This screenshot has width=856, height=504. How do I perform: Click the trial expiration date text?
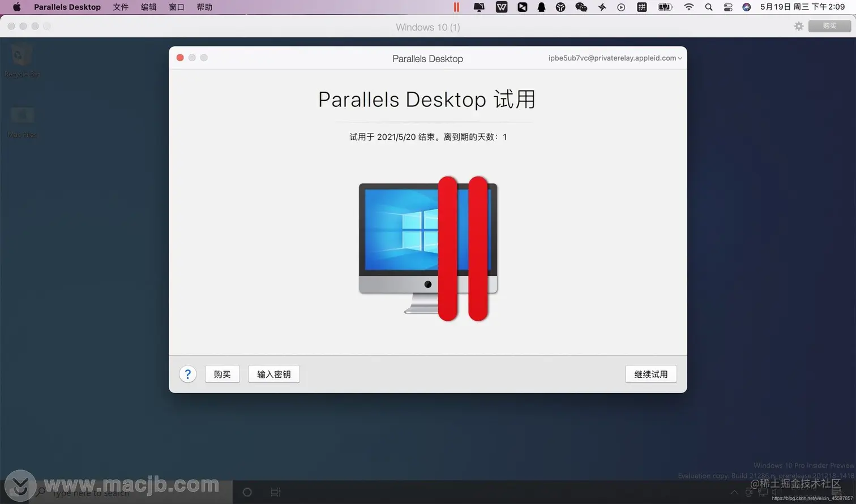(428, 137)
